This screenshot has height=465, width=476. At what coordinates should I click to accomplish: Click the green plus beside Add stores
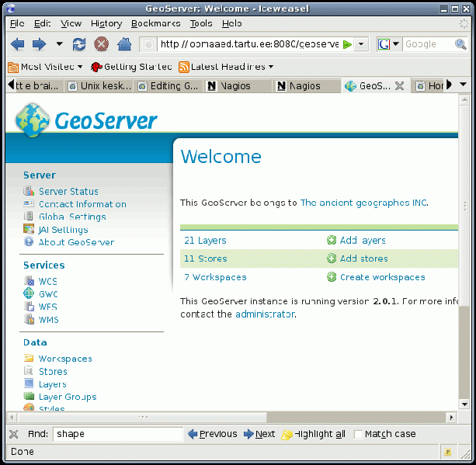[332, 259]
